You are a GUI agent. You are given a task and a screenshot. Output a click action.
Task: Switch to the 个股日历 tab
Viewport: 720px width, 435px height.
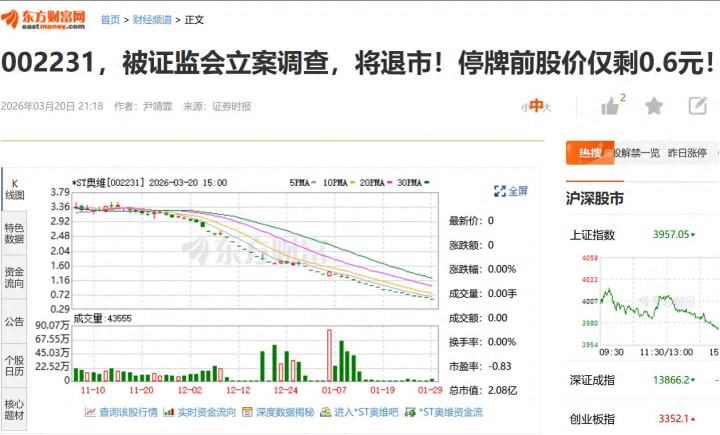pos(14,366)
